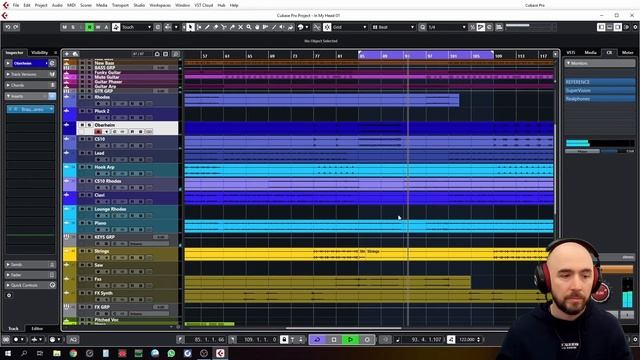Toggle the lower zone visibility button
This screenshot has height=360, width=640.
point(609,27)
